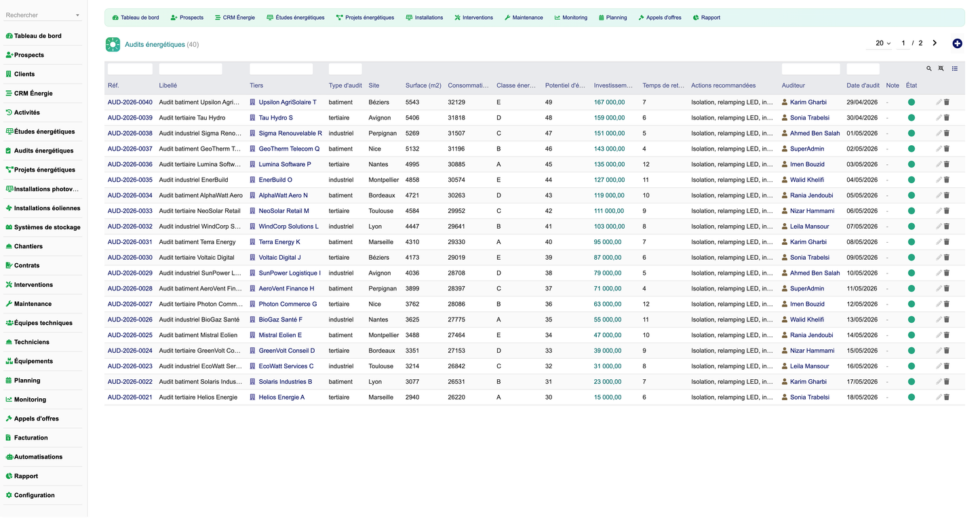980x525 pixels.
Task: Open Installations éoliennes in sidebar
Action: (x=47, y=208)
